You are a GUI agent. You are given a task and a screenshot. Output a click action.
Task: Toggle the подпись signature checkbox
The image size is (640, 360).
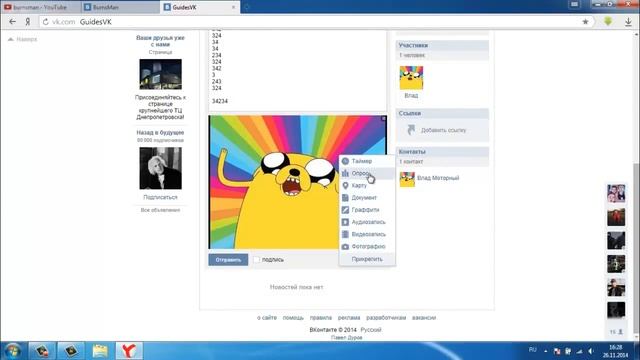[x=256, y=260]
